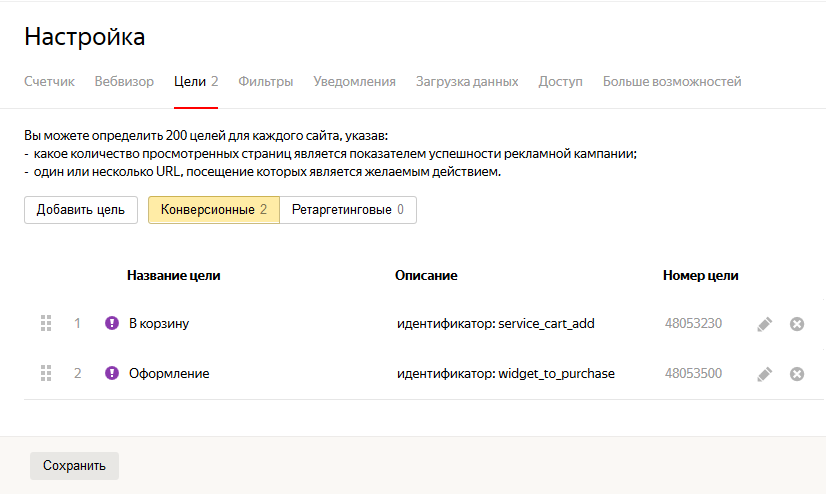Select the Конверсионные goals toggle
The width and height of the screenshot is (826, 494).
(214, 210)
